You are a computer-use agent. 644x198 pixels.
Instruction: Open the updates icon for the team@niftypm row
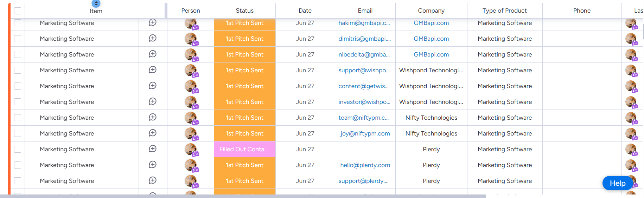point(153,117)
